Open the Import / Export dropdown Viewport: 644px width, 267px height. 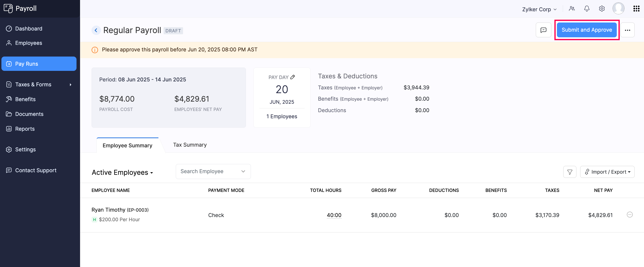click(x=607, y=172)
